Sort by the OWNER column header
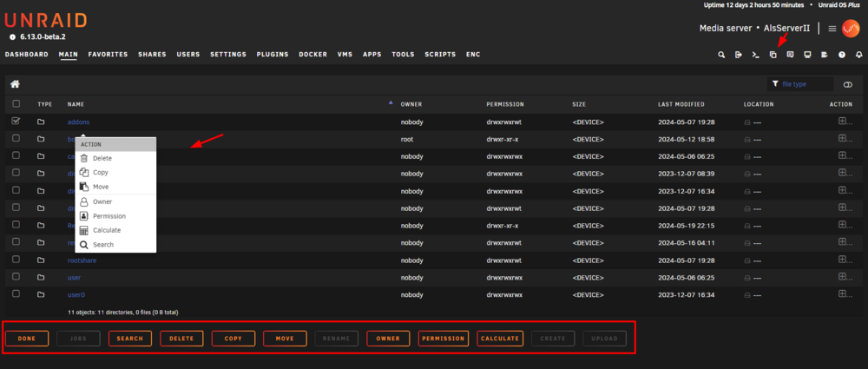This screenshot has height=369, width=868. click(x=411, y=104)
